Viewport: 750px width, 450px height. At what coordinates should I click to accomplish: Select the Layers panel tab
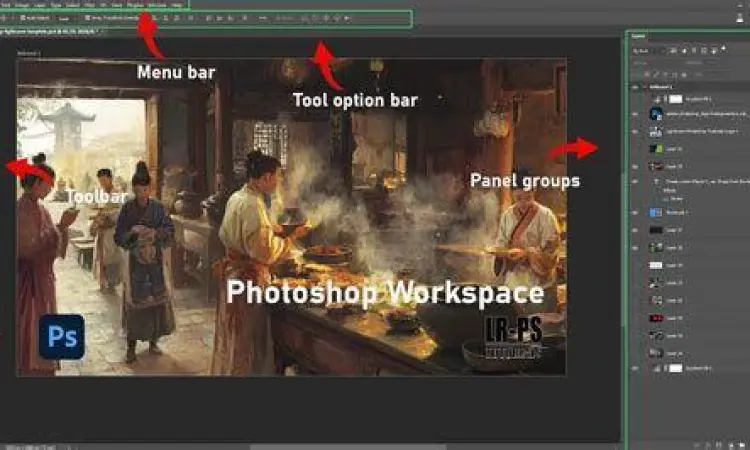click(638, 35)
